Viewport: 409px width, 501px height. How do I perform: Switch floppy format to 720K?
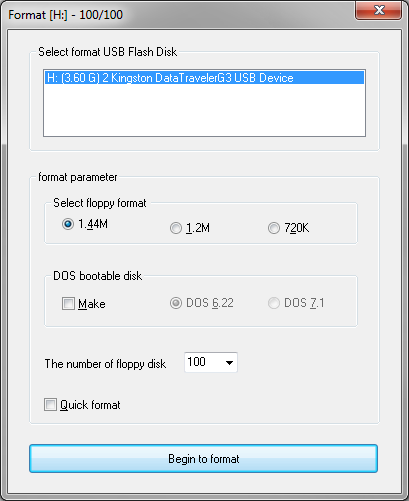[x=274, y=228]
